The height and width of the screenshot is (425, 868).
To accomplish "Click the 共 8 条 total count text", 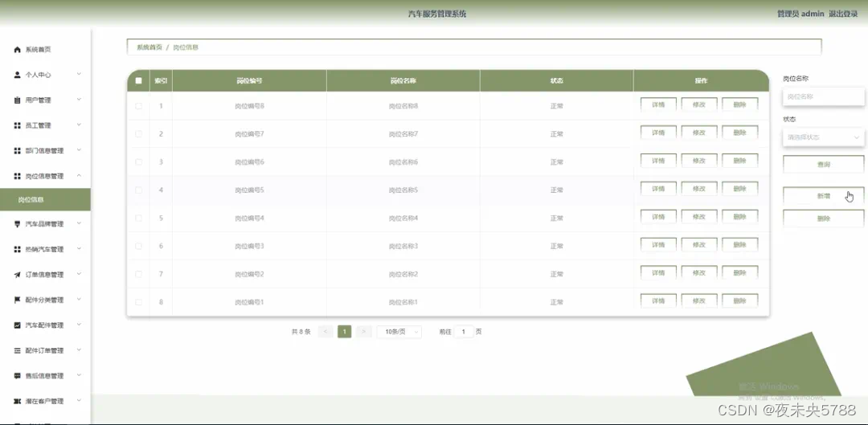I will [x=301, y=332].
